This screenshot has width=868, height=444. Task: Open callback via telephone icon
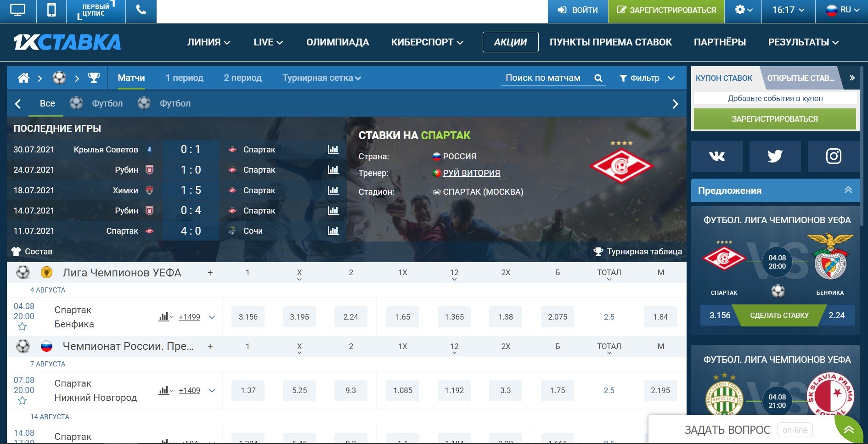141,10
